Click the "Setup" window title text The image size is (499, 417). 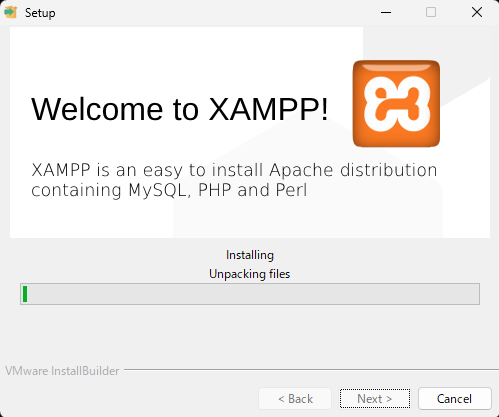point(40,13)
